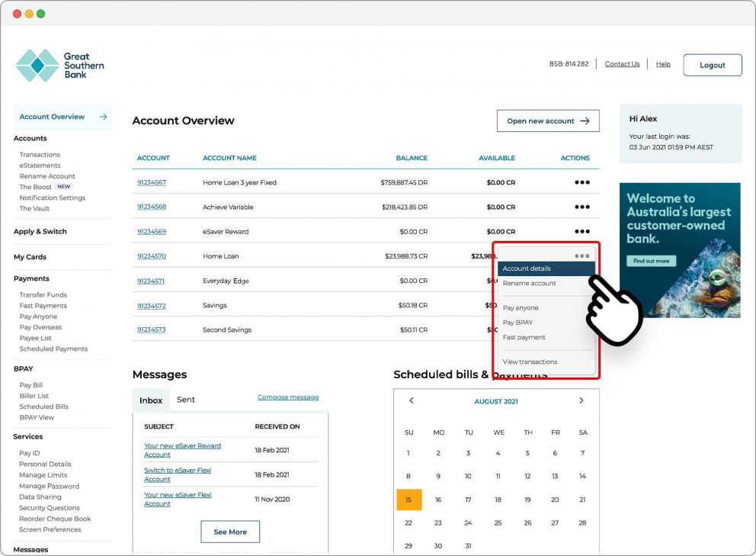Open Manage Password in sidebar

pos(50,487)
